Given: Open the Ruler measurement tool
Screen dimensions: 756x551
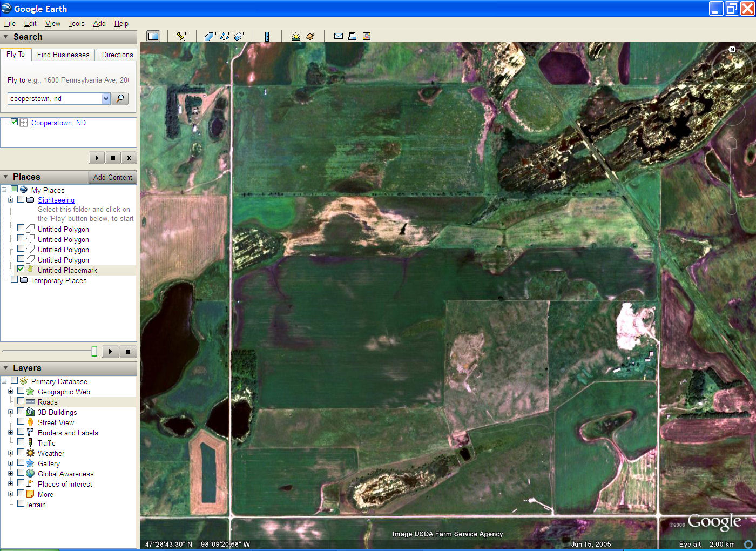Looking at the screenshot, I should (267, 36).
